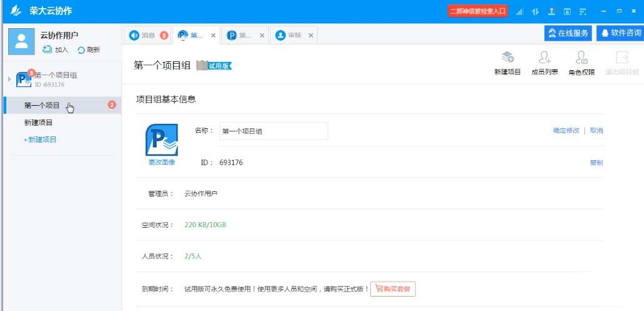Click the 确定修改 link
The width and height of the screenshot is (644, 311).
pyautogui.click(x=566, y=131)
